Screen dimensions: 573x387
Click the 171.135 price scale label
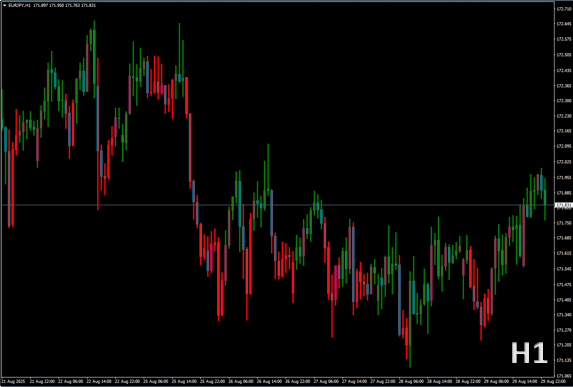pos(563,360)
